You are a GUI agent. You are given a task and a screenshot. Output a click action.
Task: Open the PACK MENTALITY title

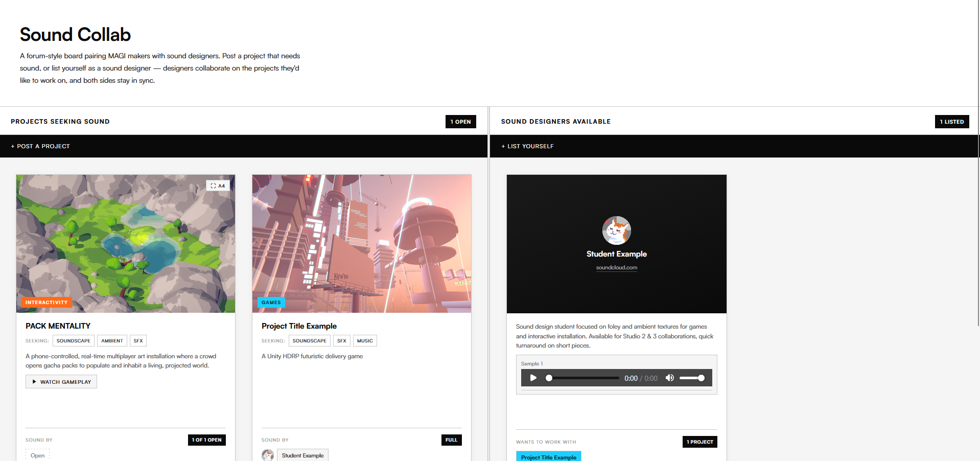pyautogui.click(x=58, y=326)
